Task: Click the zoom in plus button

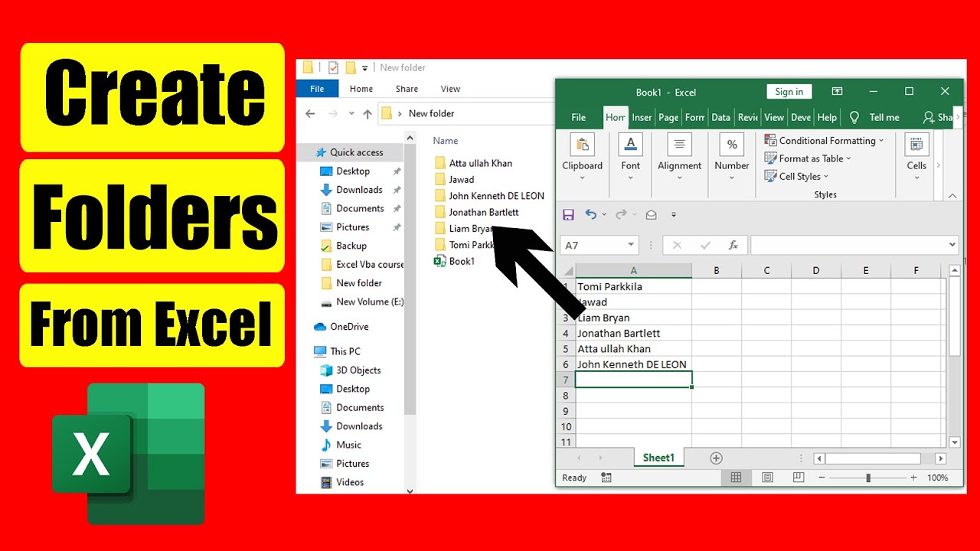Action: tap(913, 478)
